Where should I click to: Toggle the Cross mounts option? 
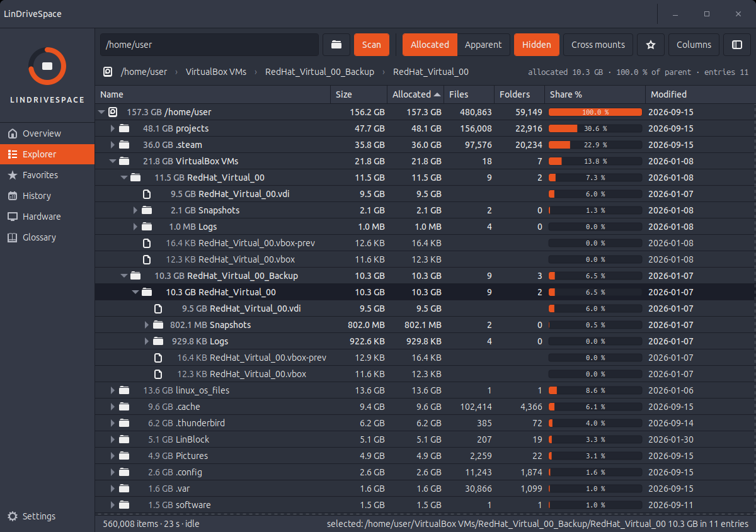tap(598, 45)
